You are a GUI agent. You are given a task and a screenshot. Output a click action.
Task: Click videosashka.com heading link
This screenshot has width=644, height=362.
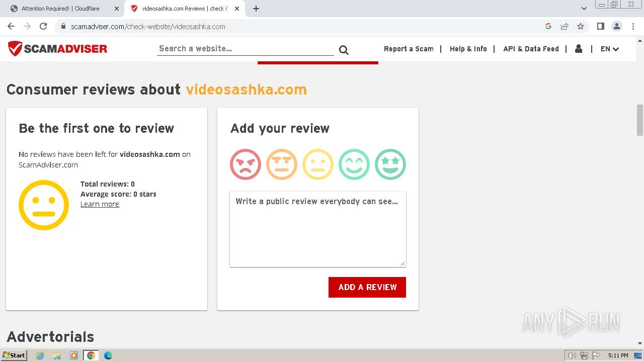(x=247, y=89)
